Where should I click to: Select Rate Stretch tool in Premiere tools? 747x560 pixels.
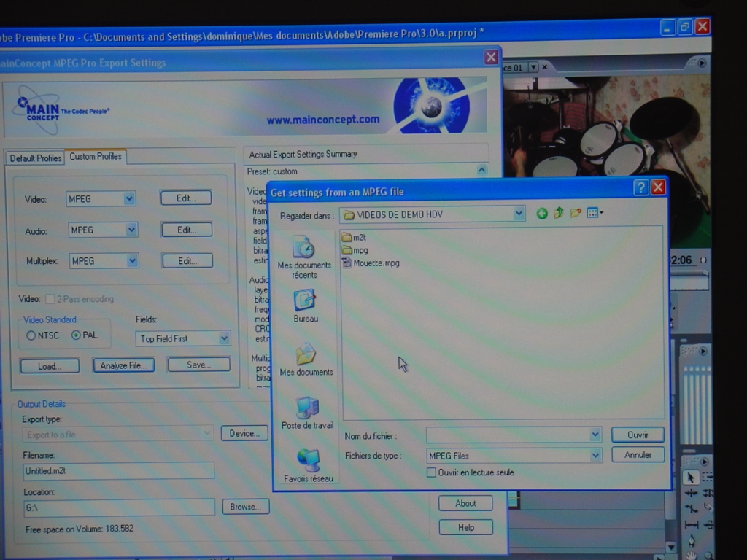click(x=692, y=508)
